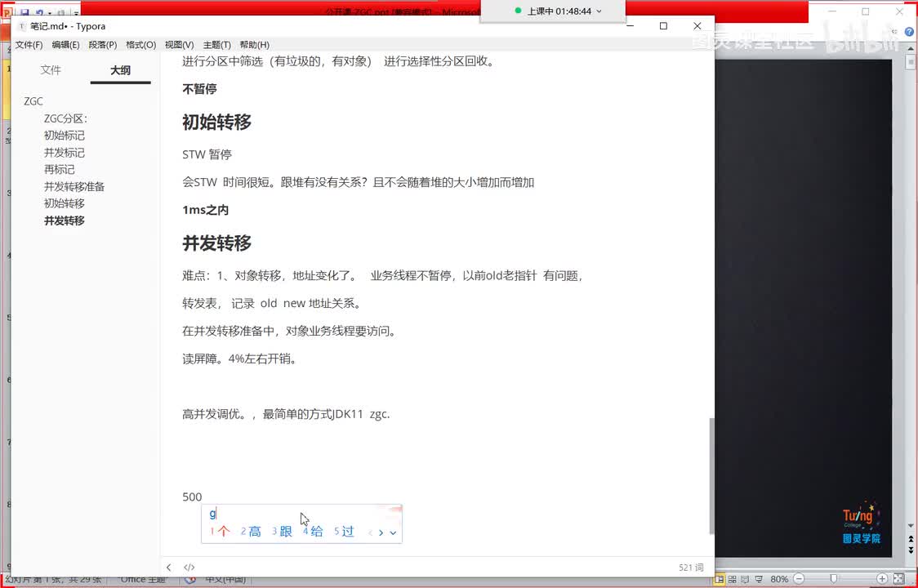918x588 pixels.
Task: Click the bold 1ms之内 text
Action: point(206,210)
